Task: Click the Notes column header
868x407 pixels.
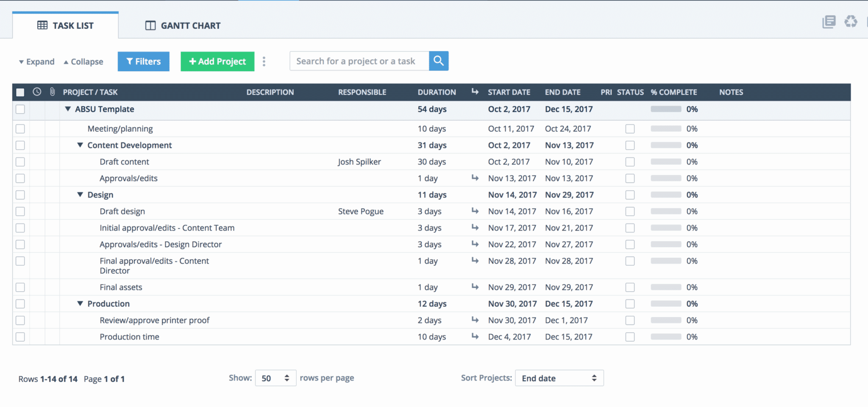Action: 731,92
